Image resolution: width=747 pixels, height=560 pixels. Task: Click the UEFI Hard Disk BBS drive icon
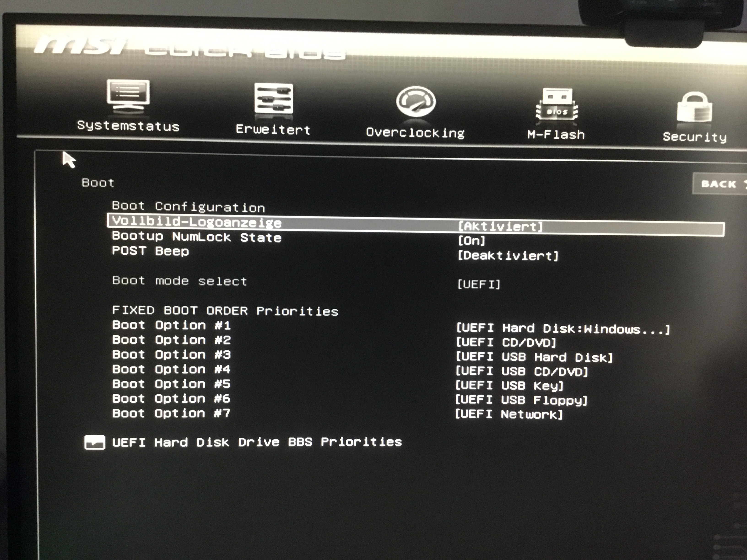(95, 442)
